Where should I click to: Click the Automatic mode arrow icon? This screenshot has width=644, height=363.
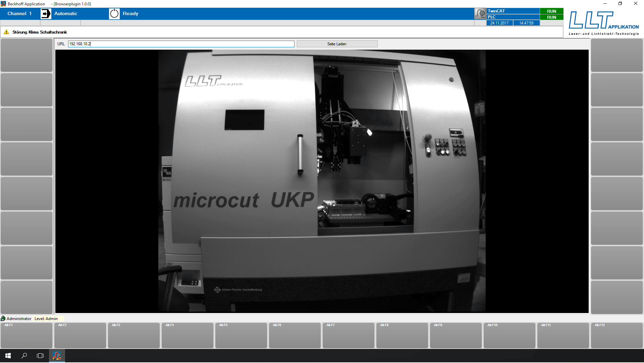tap(46, 14)
